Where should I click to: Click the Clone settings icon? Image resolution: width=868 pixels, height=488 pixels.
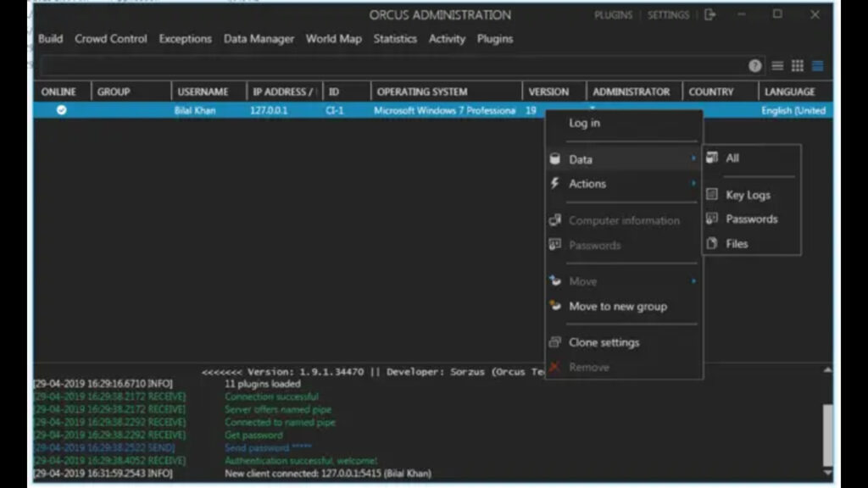(x=554, y=342)
